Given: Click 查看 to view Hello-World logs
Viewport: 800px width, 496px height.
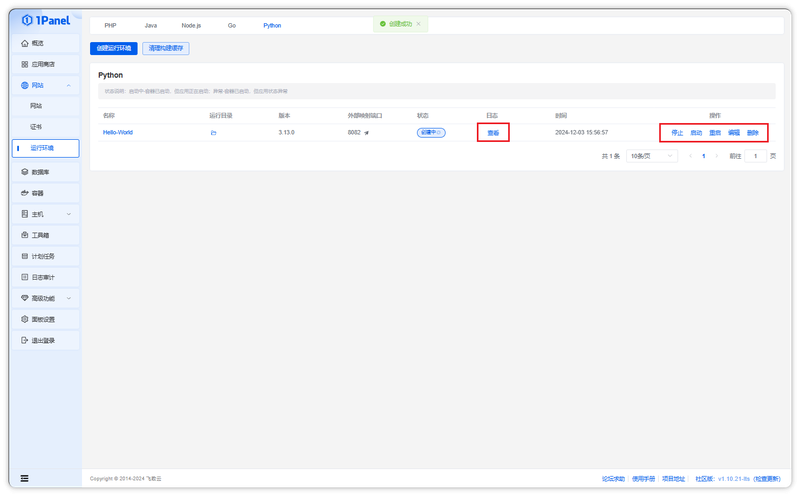Looking at the screenshot, I should [493, 133].
